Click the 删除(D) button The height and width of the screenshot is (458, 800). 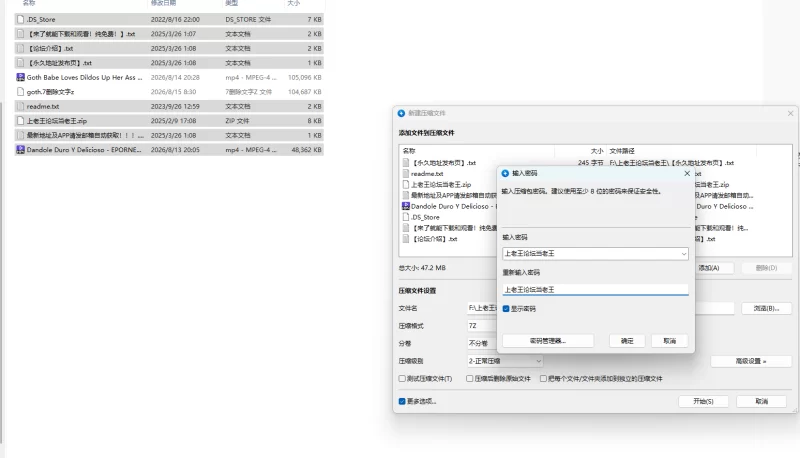pos(766,268)
